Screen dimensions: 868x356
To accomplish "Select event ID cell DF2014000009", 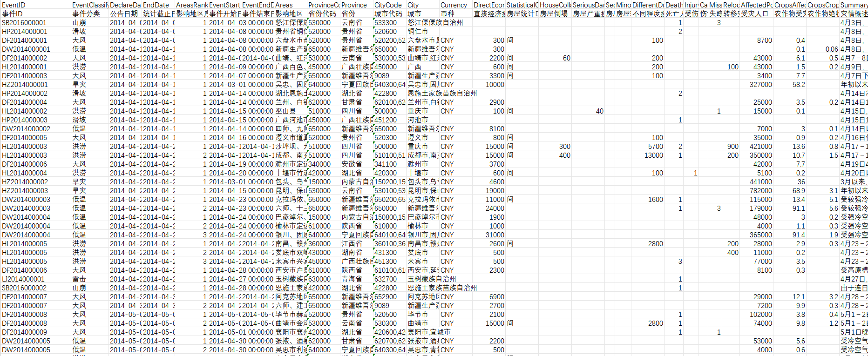I will coord(25,332).
